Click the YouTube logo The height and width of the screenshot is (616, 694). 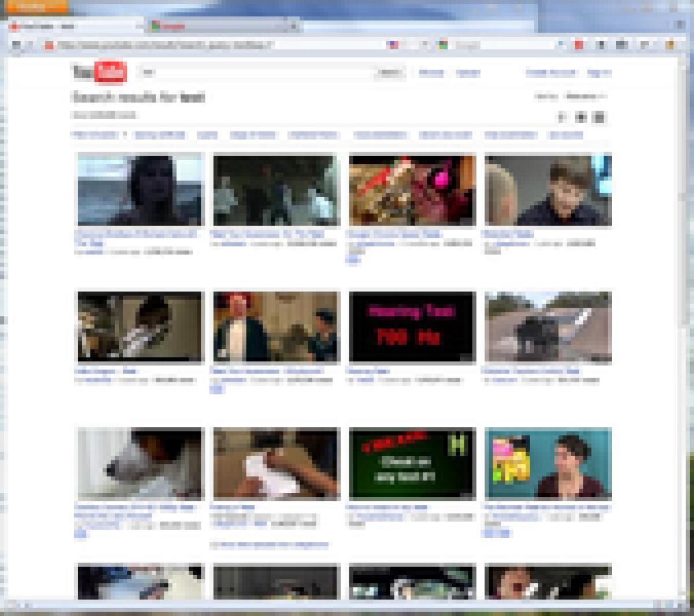99,72
